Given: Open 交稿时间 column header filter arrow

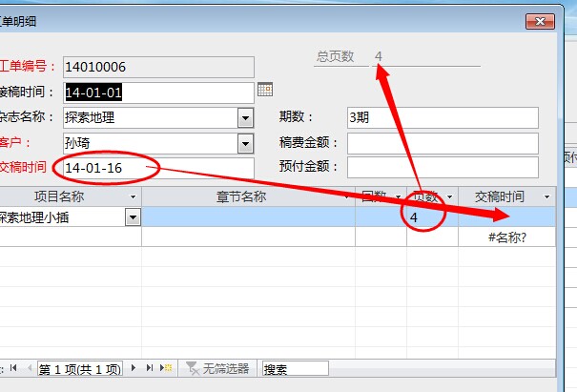Looking at the screenshot, I should coord(546,196).
